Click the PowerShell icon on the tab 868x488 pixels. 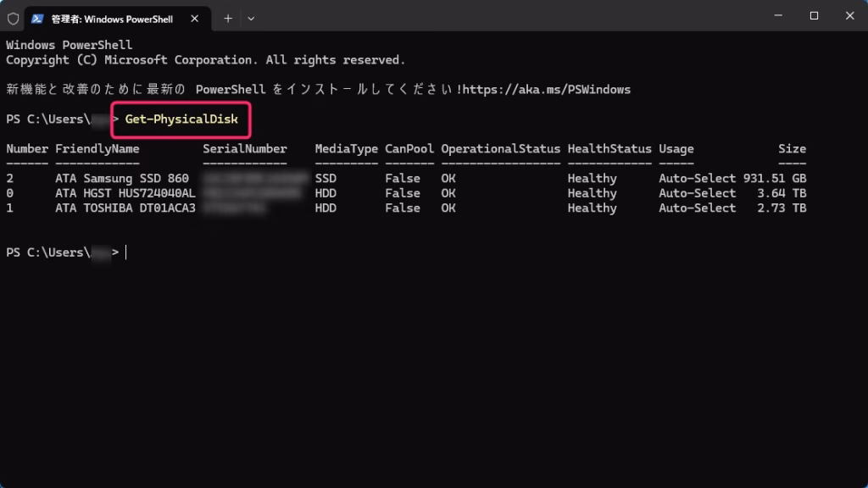pyautogui.click(x=38, y=18)
